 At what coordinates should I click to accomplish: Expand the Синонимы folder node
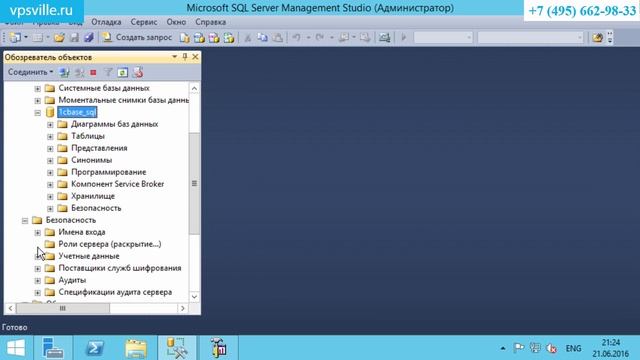click(x=50, y=161)
